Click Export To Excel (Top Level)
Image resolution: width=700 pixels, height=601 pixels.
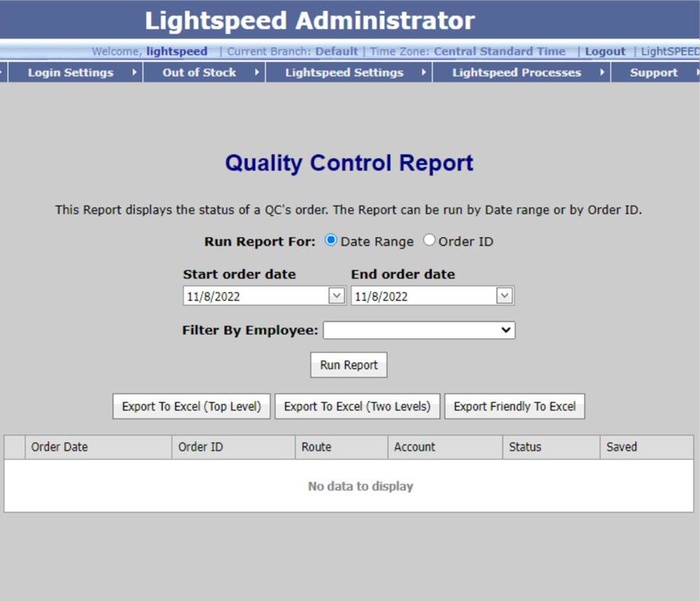click(x=192, y=407)
